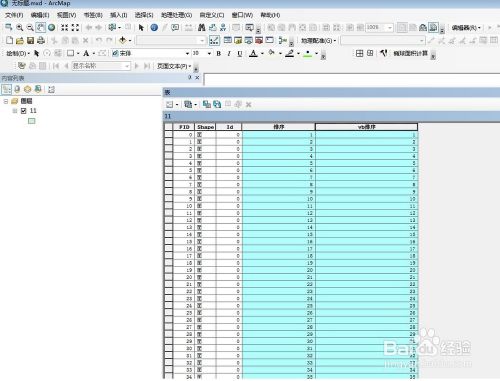The height and width of the screenshot is (381, 500).
Task: Expand the layer 11 tree node
Action: tap(15, 111)
